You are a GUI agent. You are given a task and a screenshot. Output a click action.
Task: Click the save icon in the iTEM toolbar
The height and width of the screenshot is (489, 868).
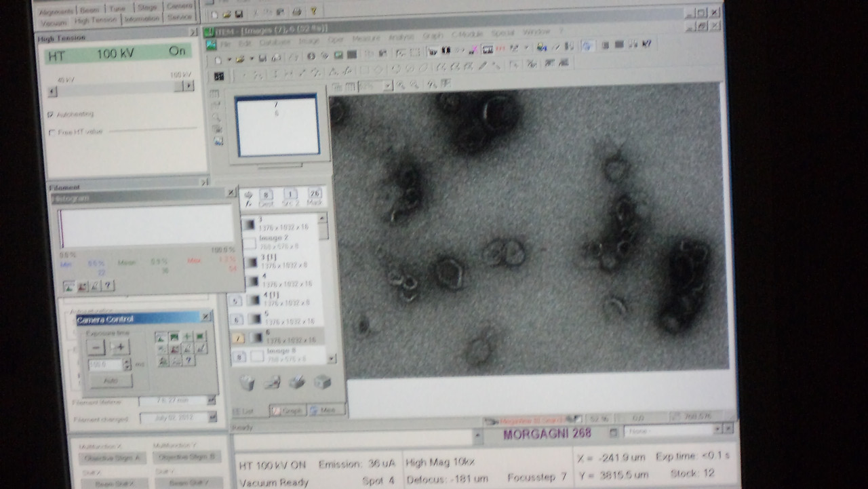(x=262, y=59)
